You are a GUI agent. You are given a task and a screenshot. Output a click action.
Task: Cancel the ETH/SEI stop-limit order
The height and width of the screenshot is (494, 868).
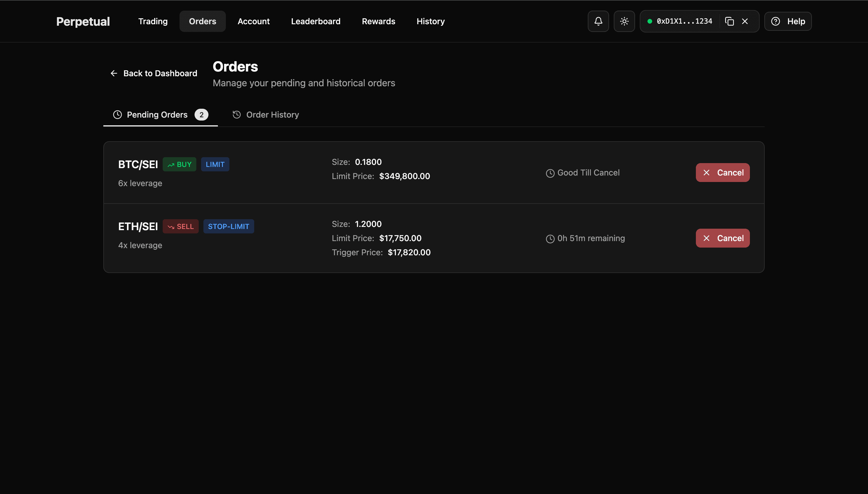click(723, 238)
